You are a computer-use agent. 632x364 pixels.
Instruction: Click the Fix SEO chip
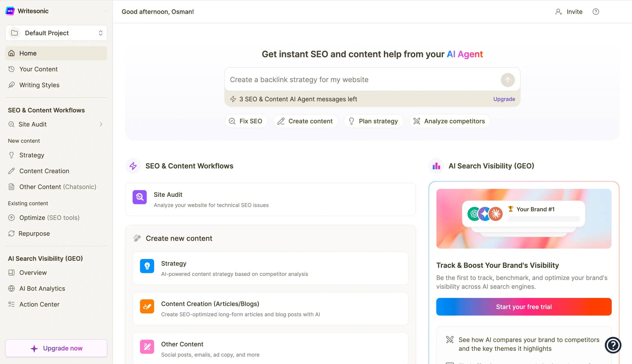coord(246,121)
